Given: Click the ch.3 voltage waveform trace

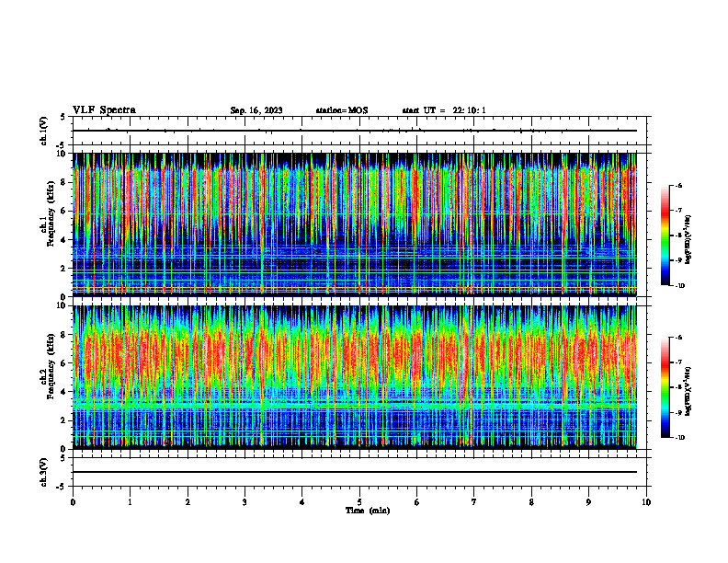Looking at the screenshot, I should pos(355,472).
